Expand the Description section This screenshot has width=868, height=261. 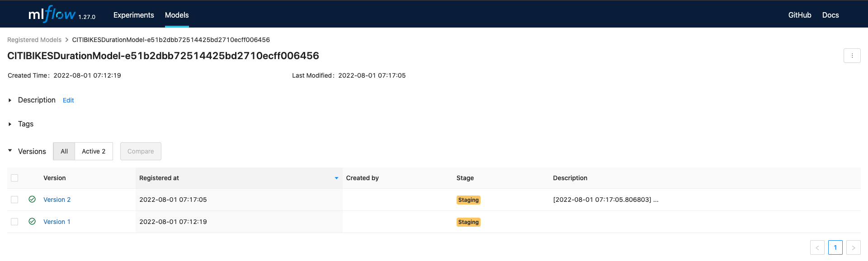[10, 100]
